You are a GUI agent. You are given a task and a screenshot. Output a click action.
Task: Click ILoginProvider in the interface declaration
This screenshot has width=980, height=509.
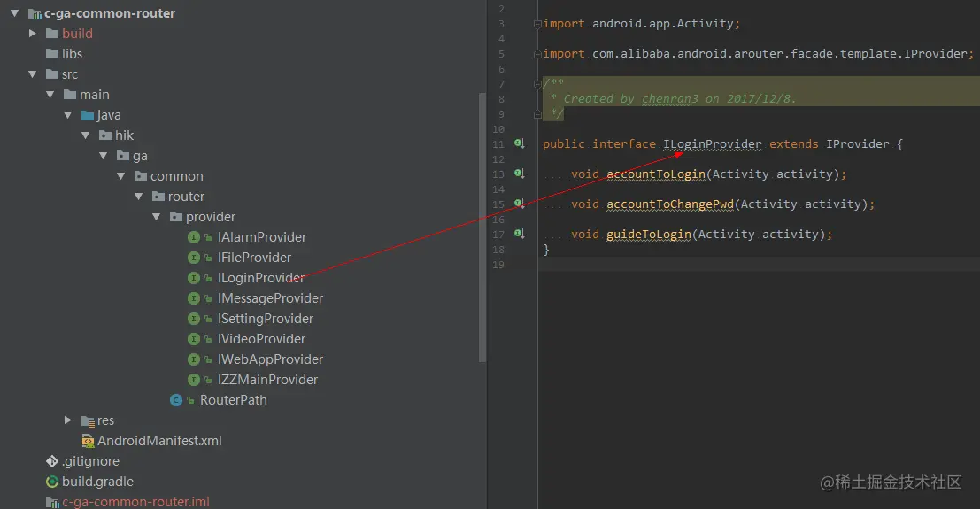pos(713,143)
